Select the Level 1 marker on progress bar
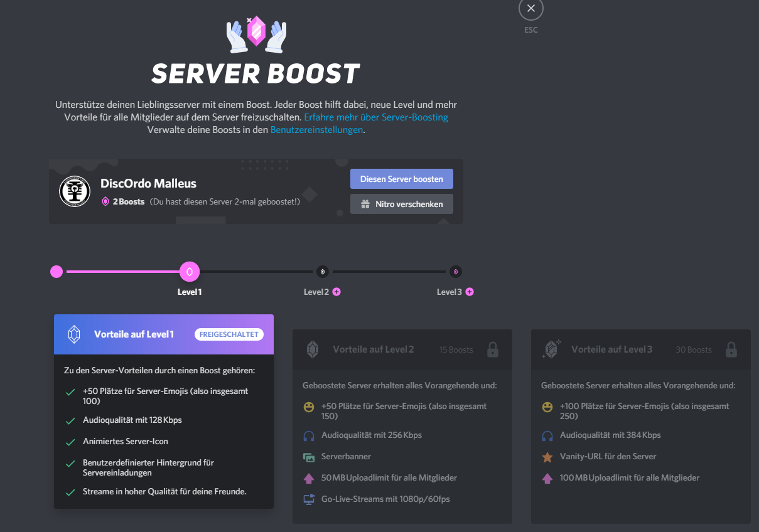Screen dimensions: 759x532 (x=190, y=272)
